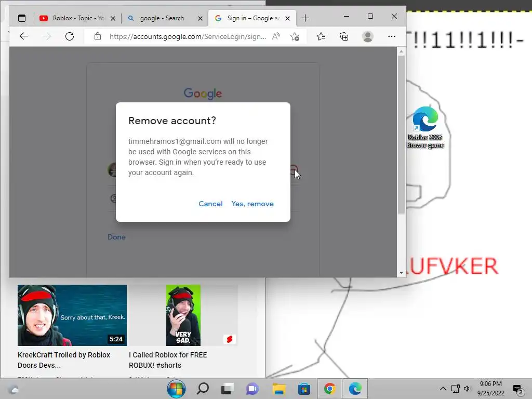532x399 pixels.
Task: Open the Windows Start menu
Action: coord(176,389)
